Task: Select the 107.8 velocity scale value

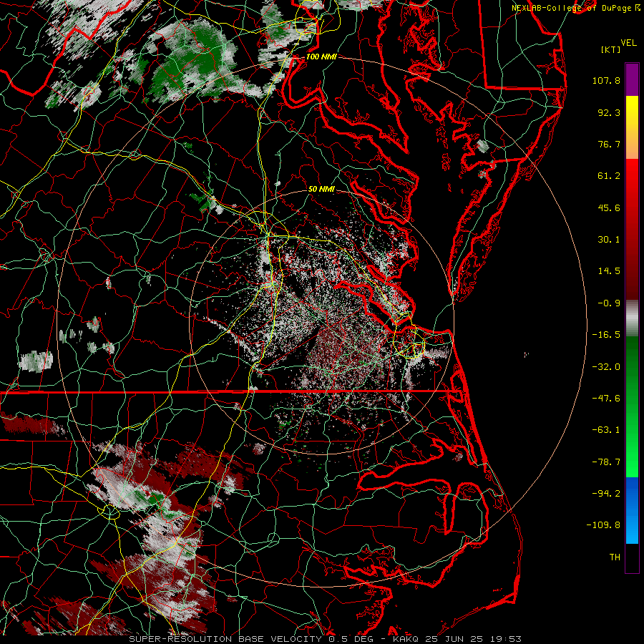Action: pyautogui.click(x=606, y=80)
